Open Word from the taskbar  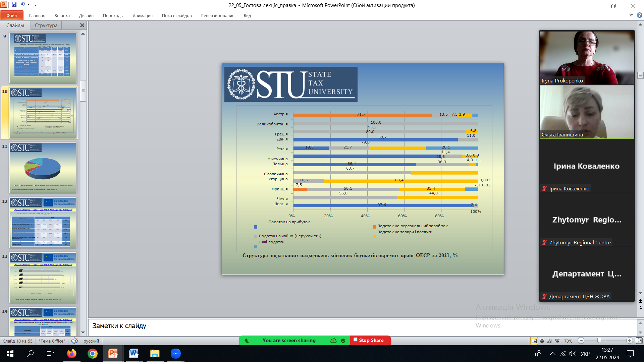tap(133, 354)
